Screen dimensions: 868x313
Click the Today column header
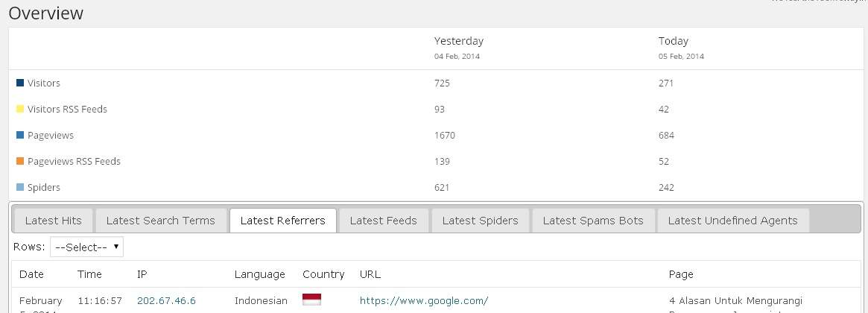[x=674, y=41]
